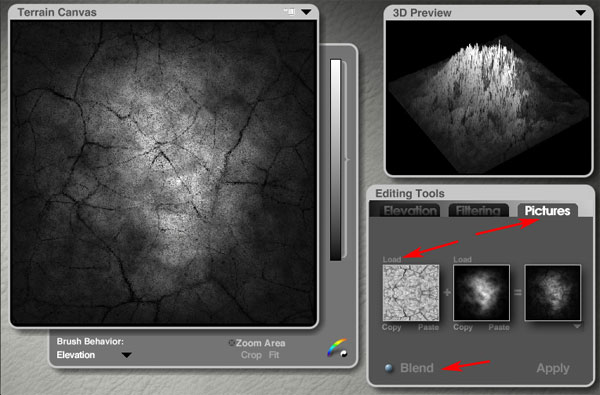The image size is (600, 395).
Task: Select the second cloud-like source picture
Action: pos(481,292)
